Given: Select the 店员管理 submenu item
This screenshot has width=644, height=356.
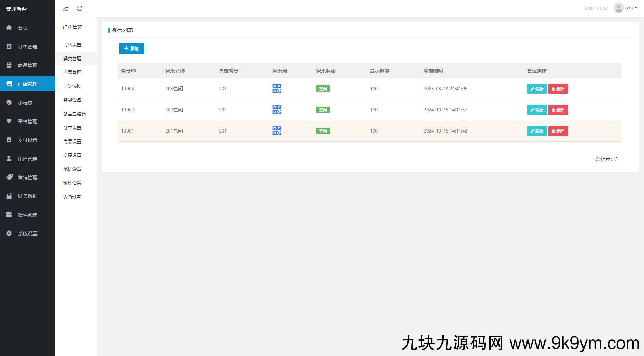Looking at the screenshot, I should [76, 72].
